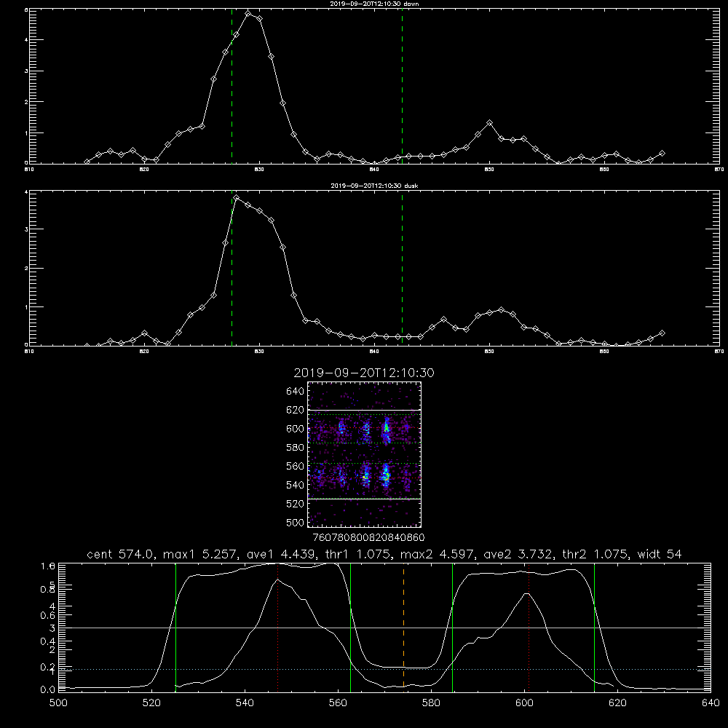Click the x-axis label '560' on bottom plot
Screen dimensions: 728x728
pos(338,703)
